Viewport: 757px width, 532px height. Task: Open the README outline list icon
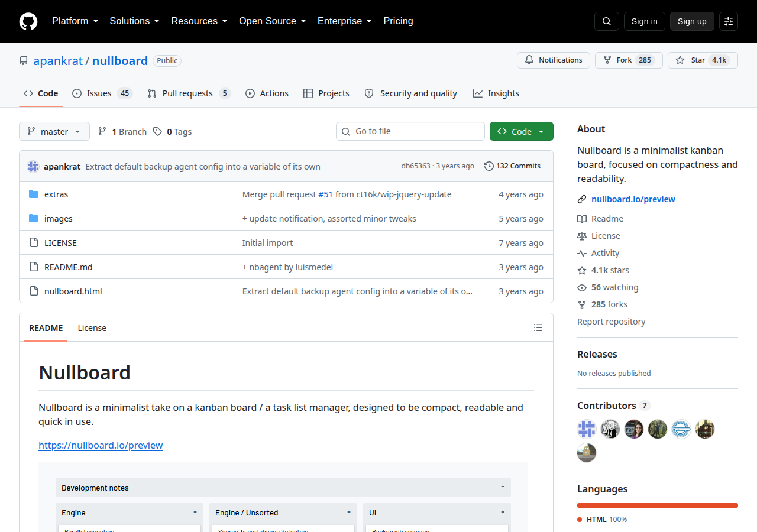[538, 327]
